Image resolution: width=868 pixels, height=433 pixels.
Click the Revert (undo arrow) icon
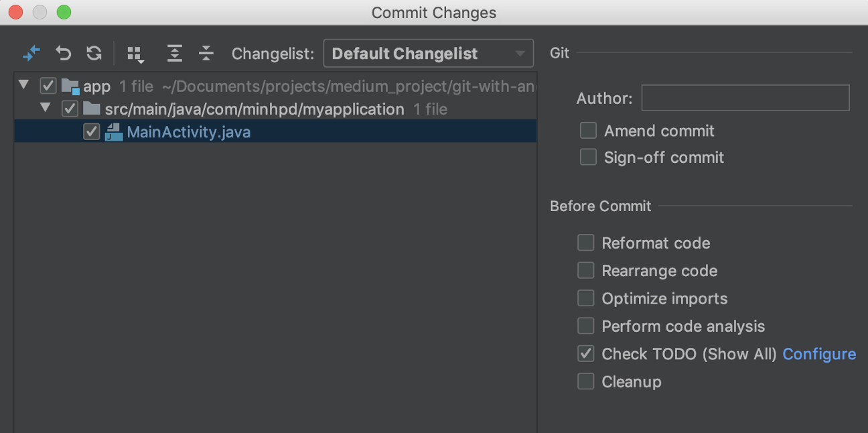coord(63,54)
